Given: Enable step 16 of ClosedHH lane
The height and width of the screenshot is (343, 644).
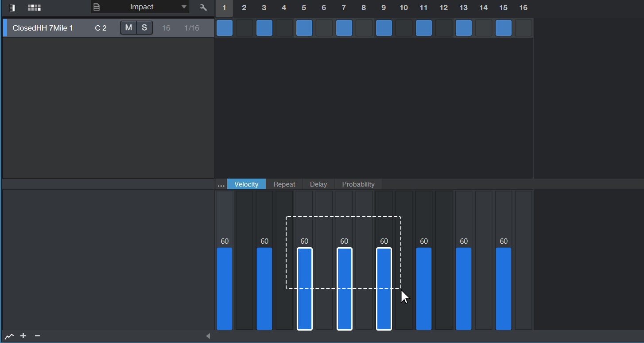Looking at the screenshot, I should 524,28.
